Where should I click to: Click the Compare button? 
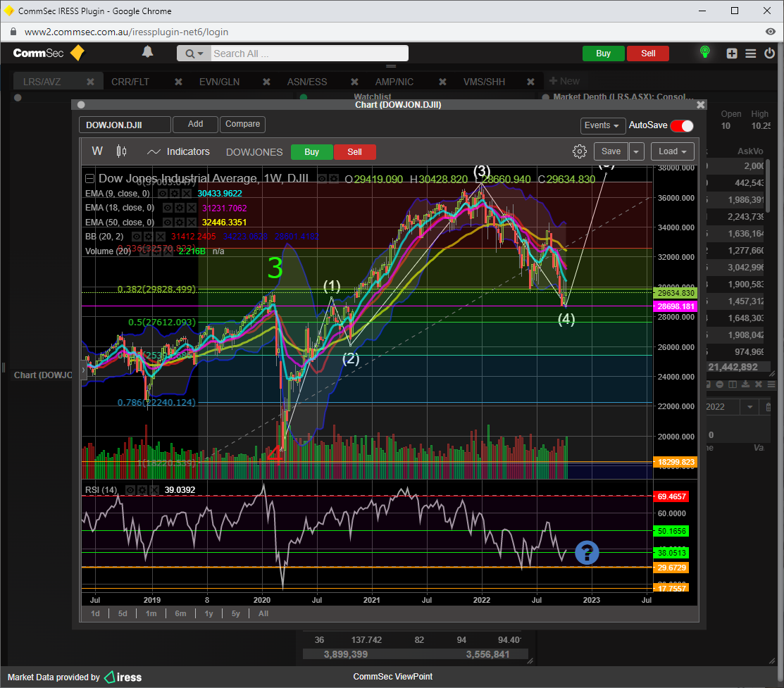(x=242, y=124)
